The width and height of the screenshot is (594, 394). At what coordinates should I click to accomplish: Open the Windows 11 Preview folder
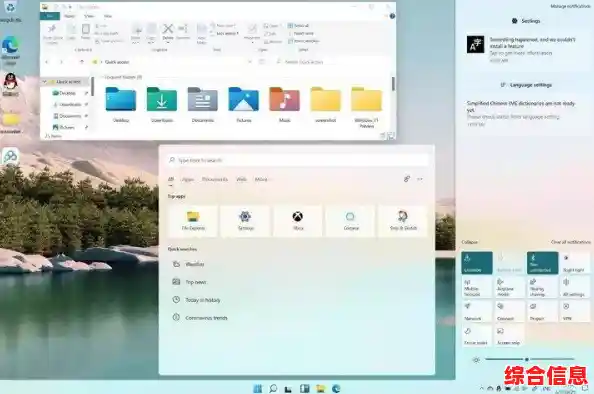click(x=366, y=107)
